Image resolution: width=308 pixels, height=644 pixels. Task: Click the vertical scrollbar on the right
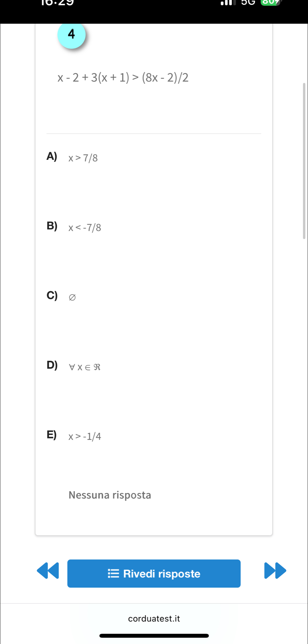pos(304,161)
